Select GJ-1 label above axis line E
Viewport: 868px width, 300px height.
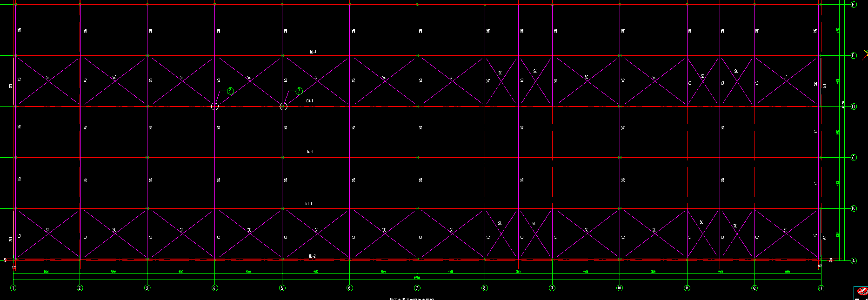pyautogui.click(x=313, y=52)
